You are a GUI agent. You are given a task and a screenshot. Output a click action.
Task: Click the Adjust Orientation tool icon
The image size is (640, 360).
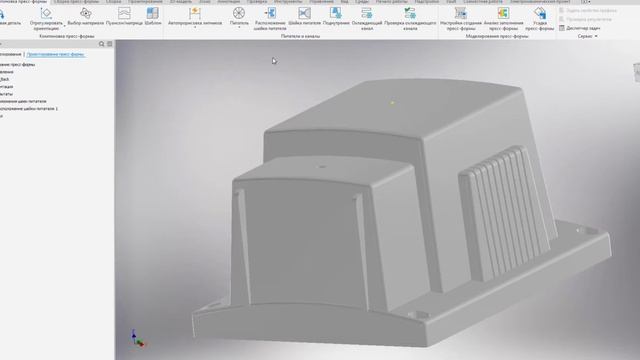point(46,13)
